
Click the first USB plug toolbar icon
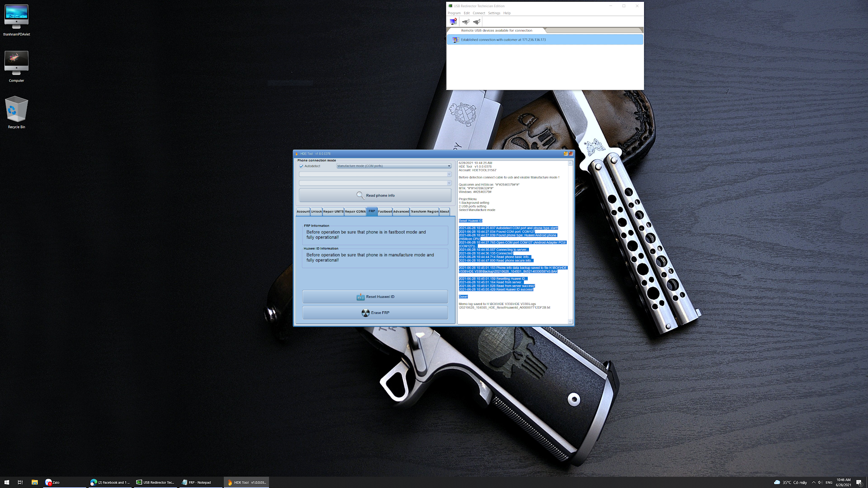click(x=465, y=22)
